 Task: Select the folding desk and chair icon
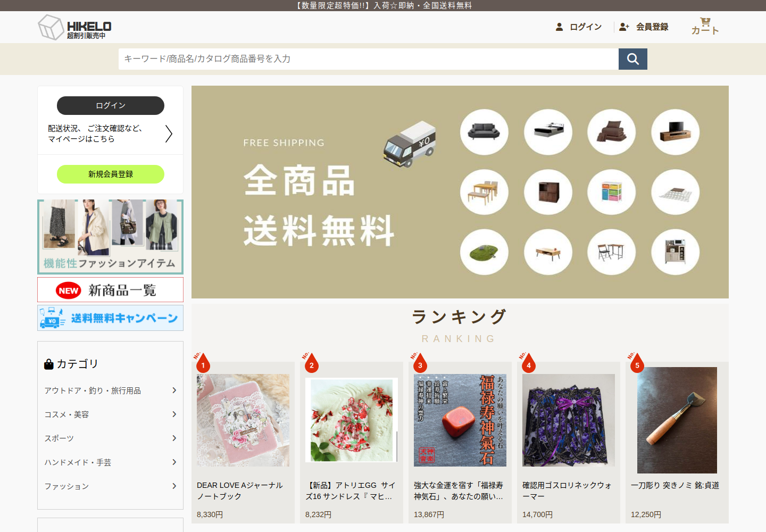tap(611, 252)
